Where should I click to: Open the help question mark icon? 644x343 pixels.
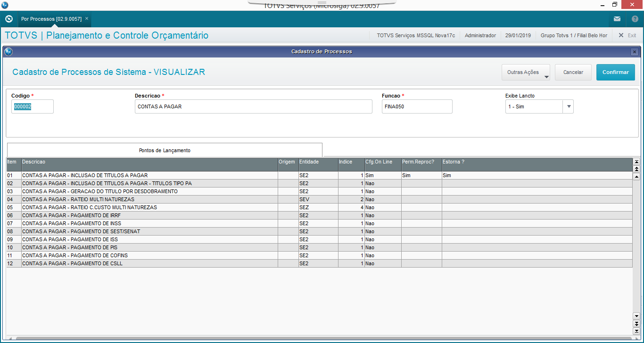[635, 19]
